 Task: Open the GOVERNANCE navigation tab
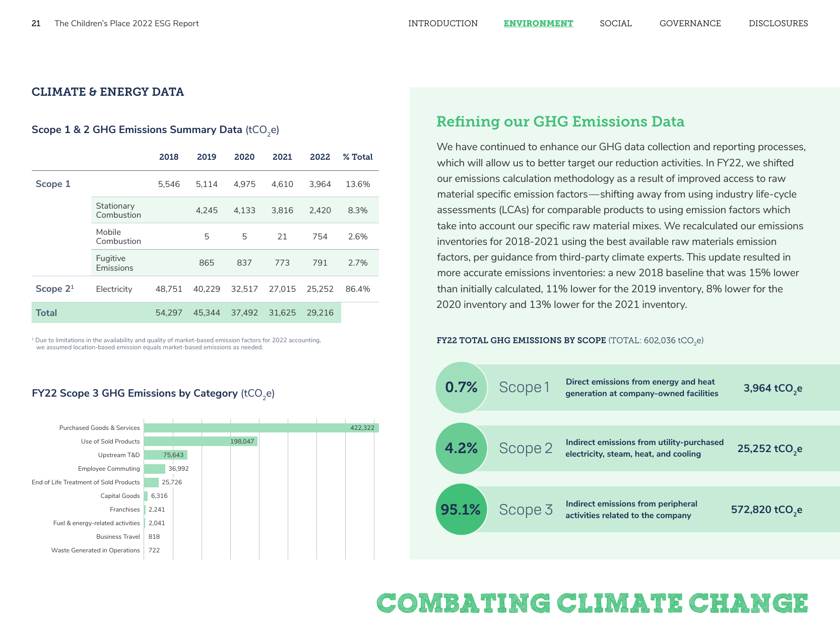pos(690,23)
